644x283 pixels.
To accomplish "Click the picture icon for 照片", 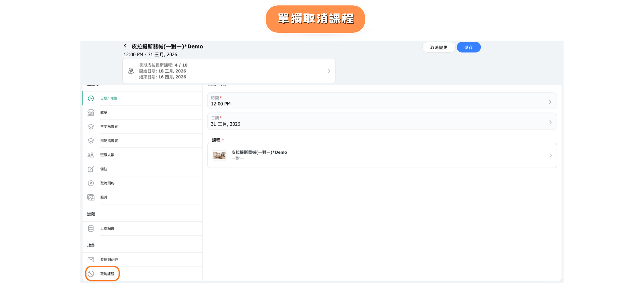I will click(91, 197).
